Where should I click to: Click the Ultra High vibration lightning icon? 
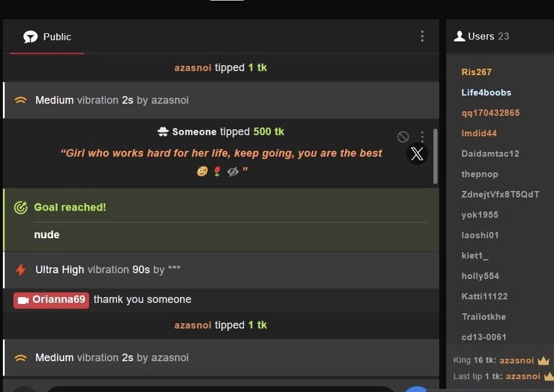point(20,270)
